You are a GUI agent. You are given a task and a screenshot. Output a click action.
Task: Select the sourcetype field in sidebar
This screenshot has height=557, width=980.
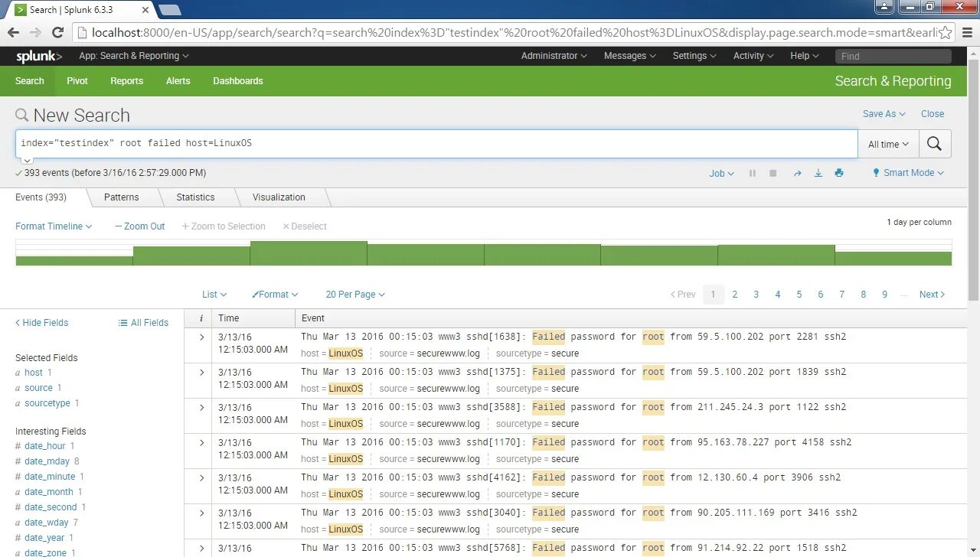click(47, 403)
